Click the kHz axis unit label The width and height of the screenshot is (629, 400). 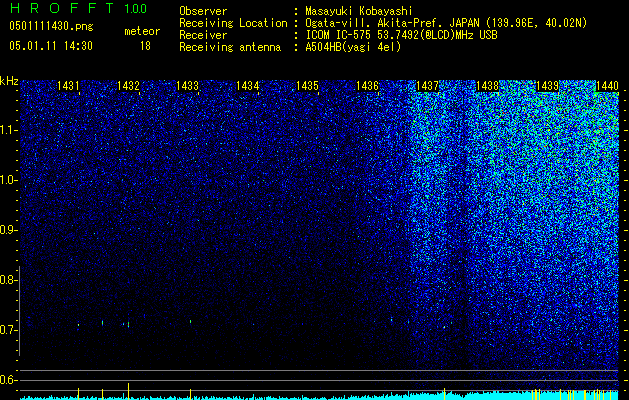pyautogui.click(x=9, y=81)
